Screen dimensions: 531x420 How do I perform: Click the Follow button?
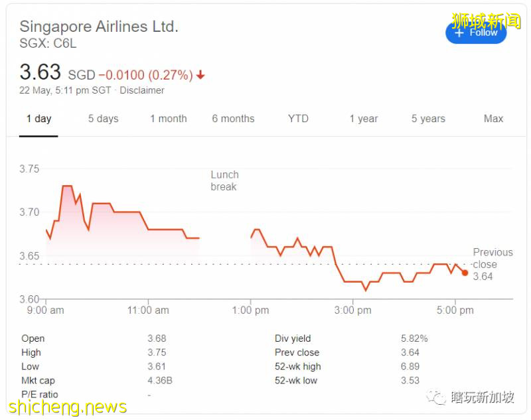point(476,33)
